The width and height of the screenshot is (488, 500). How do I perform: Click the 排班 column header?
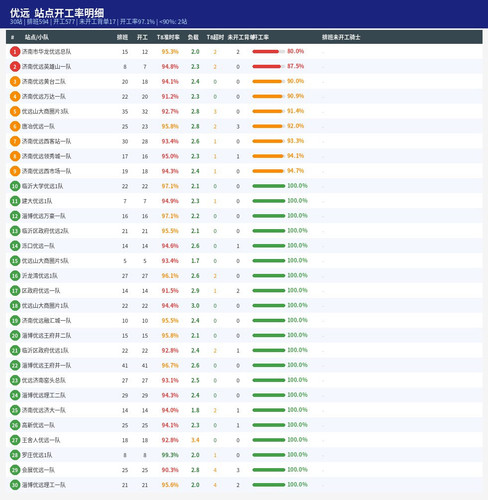click(x=122, y=37)
